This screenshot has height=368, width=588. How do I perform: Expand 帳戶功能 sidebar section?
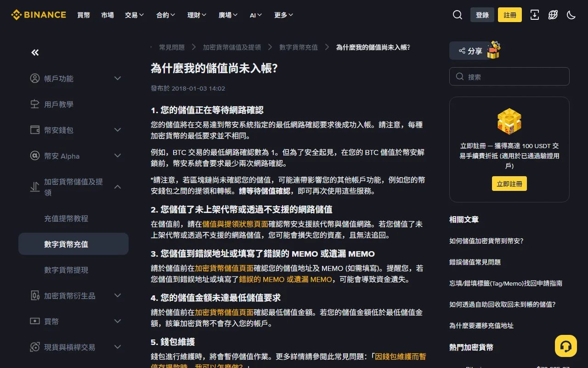point(118,78)
